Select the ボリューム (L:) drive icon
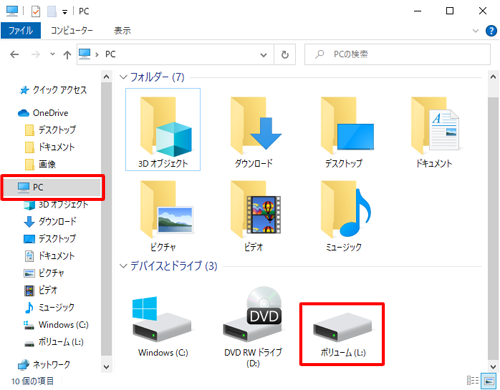The height and width of the screenshot is (390, 500). (x=342, y=334)
